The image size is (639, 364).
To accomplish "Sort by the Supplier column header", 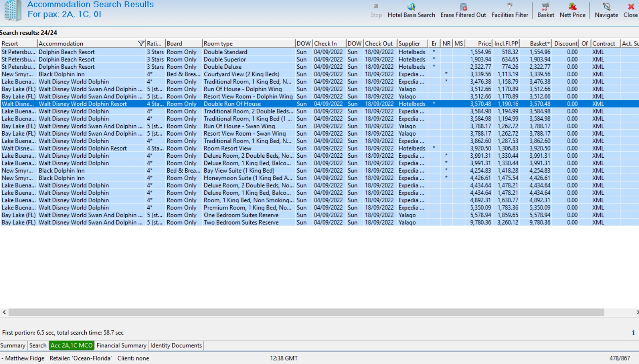I will [x=413, y=43].
